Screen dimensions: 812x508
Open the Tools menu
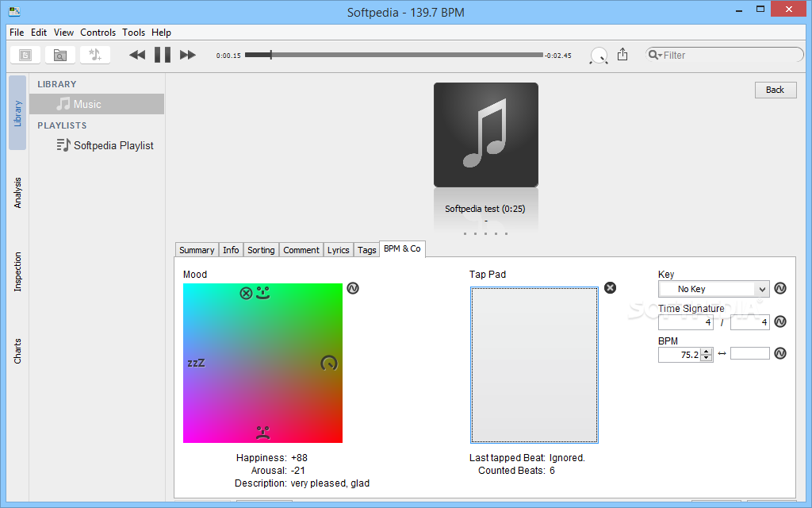[x=133, y=32]
